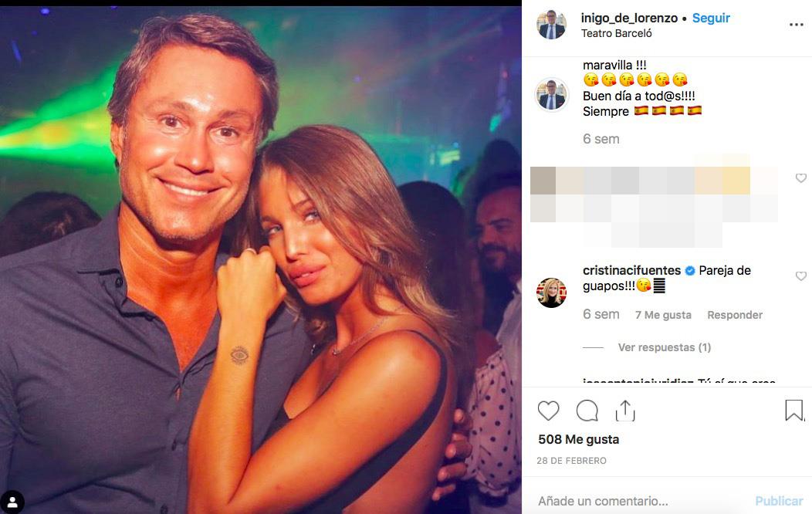Screen dimensions: 812x514
Task: Expand Ver respuestas (1) replies
Action: (x=664, y=347)
